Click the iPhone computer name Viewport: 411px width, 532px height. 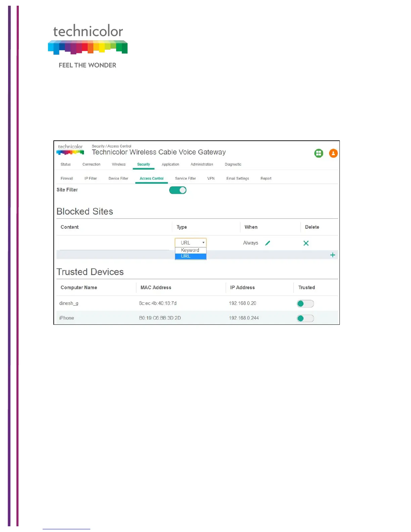pyautogui.click(x=66, y=318)
